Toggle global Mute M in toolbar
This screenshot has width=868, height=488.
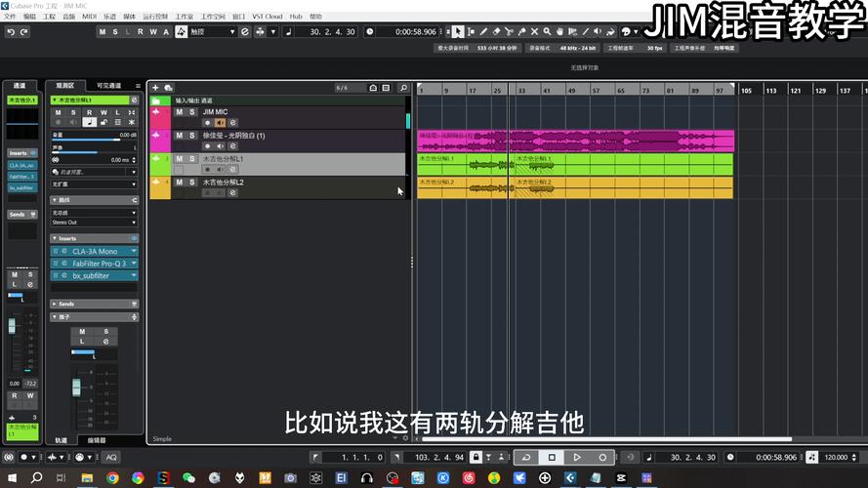click(x=103, y=32)
